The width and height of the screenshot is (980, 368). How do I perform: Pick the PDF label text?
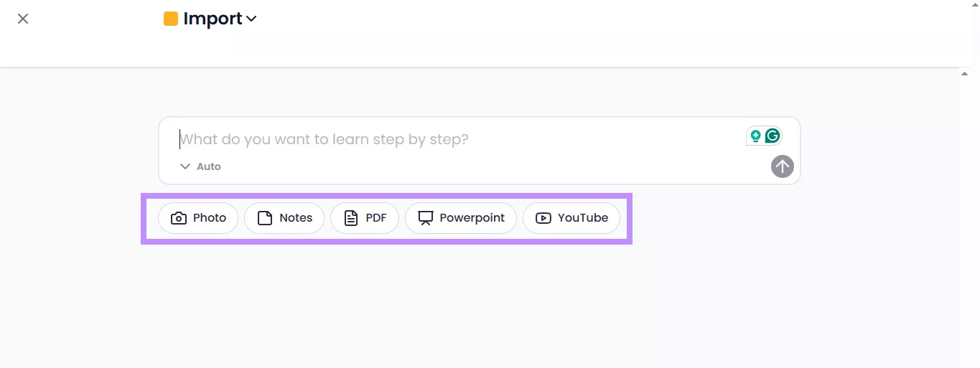pyautogui.click(x=376, y=218)
